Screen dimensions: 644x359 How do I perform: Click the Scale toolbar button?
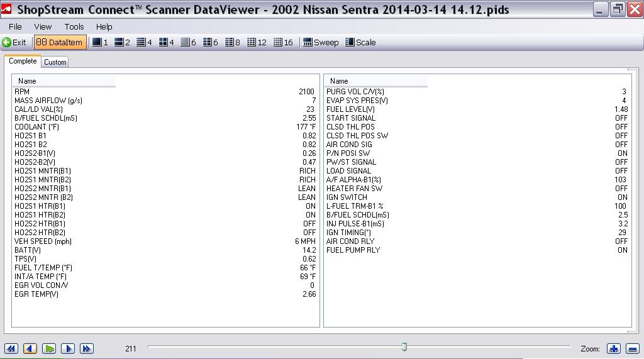360,42
